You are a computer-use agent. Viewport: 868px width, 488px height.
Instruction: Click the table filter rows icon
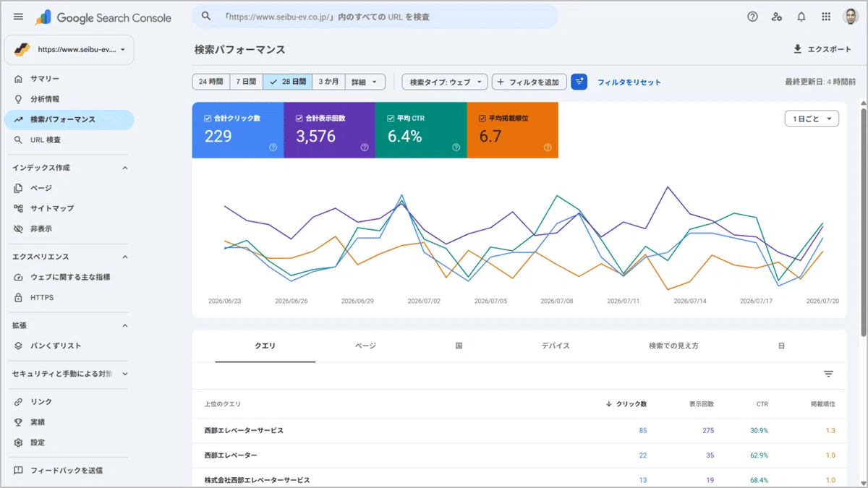point(829,374)
